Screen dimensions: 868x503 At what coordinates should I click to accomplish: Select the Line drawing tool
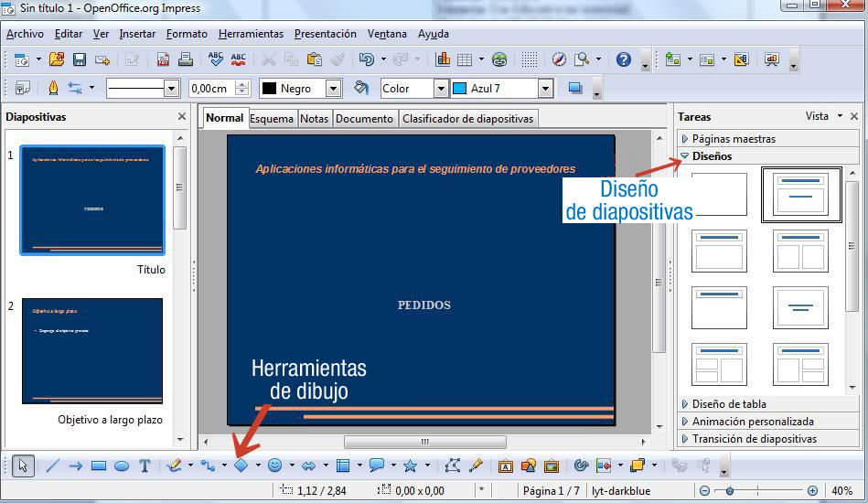coord(52,466)
